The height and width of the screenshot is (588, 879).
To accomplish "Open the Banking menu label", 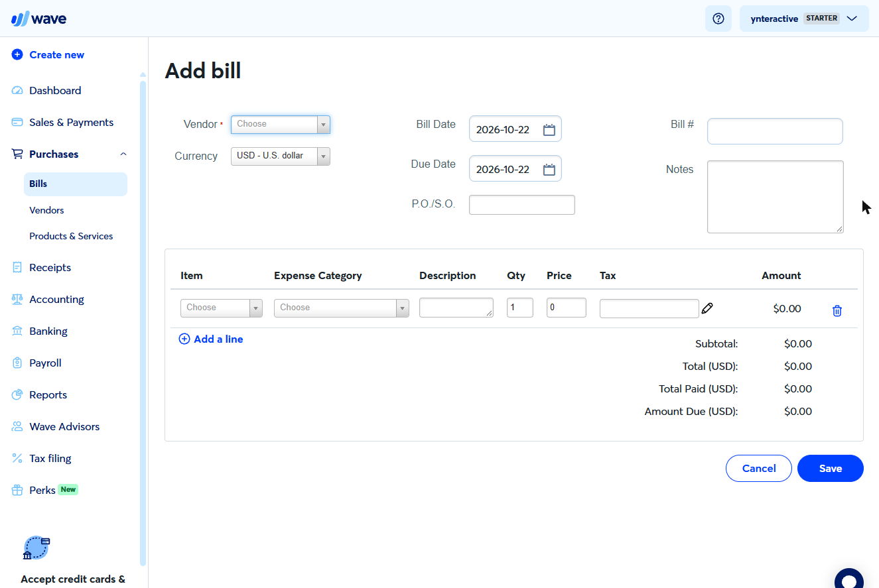I will pyautogui.click(x=48, y=331).
